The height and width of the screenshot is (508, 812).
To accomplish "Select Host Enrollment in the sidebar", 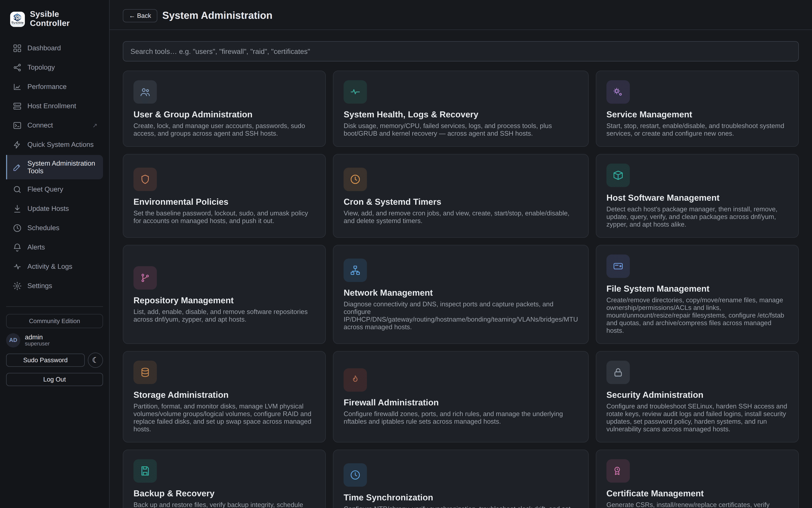I will tap(54, 106).
